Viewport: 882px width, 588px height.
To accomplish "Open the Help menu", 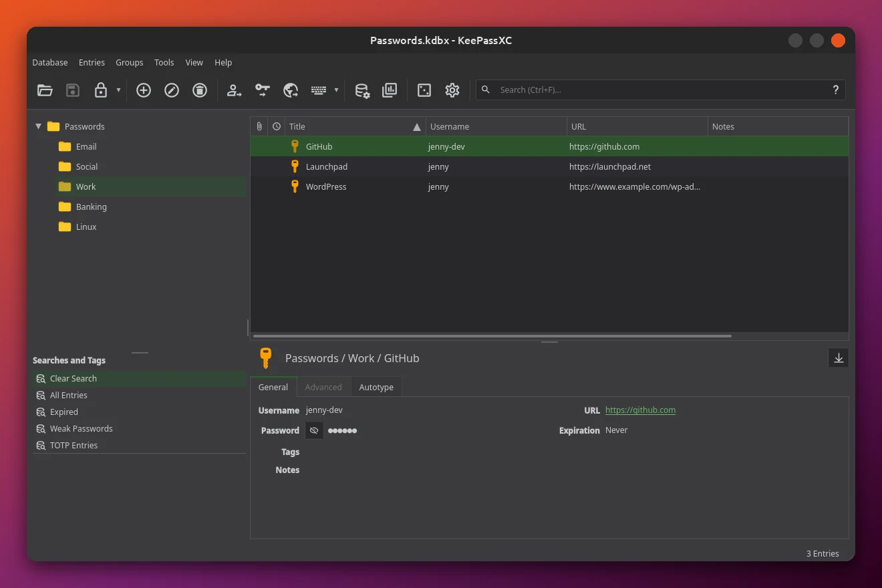I will click(223, 62).
